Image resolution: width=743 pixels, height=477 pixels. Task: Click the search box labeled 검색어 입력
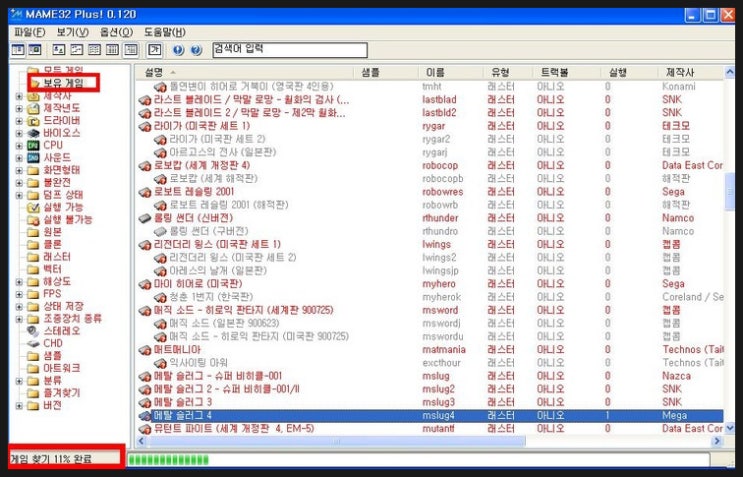[290, 50]
